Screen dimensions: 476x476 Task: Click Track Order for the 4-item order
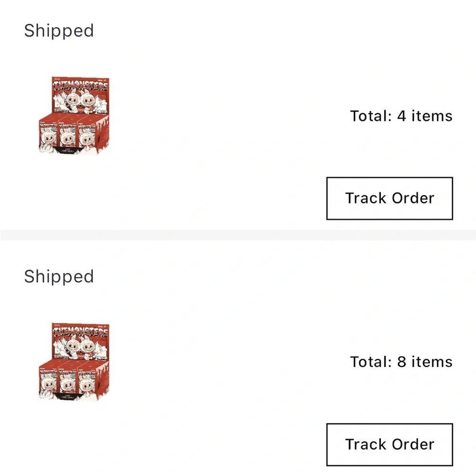[x=389, y=198]
